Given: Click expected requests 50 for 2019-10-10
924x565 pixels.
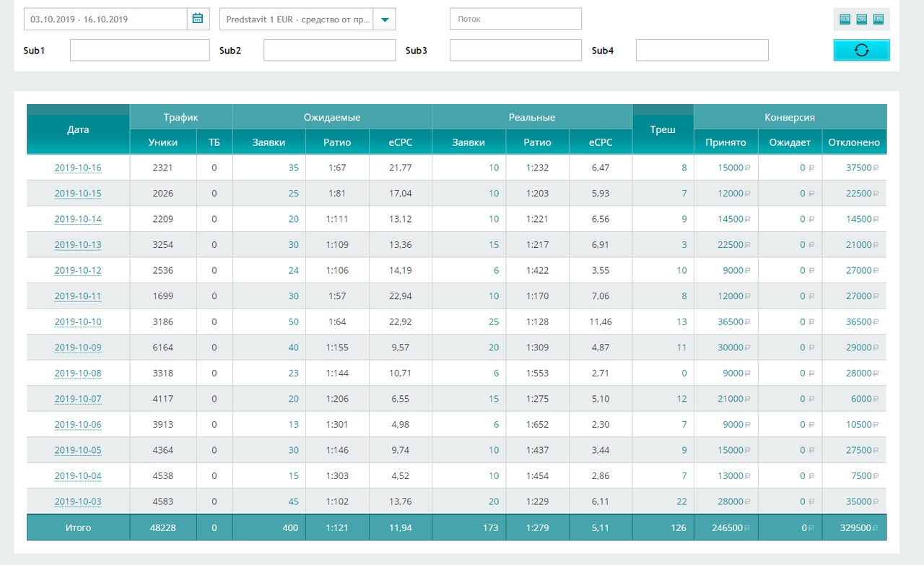Looking at the screenshot, I should click(293, 322).
